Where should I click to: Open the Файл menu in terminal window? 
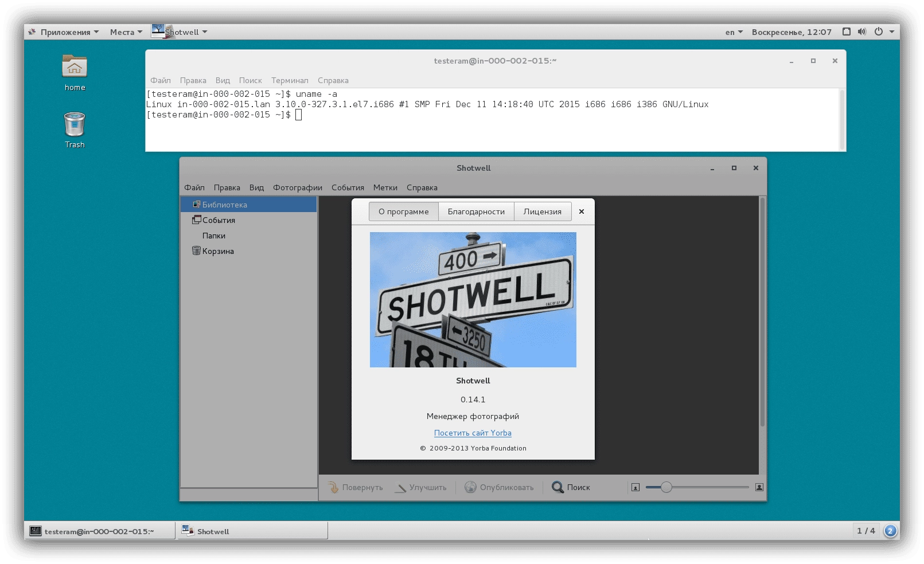pos(161,80)
